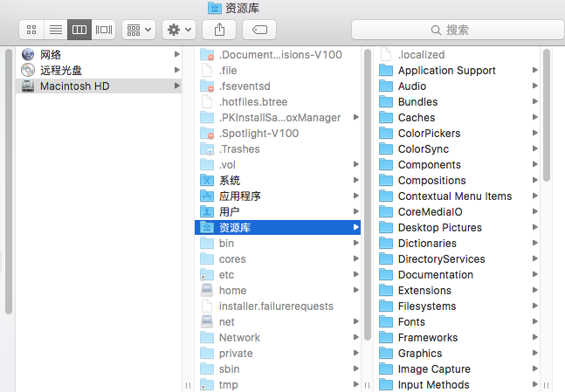The height and width of the screenshot is (392, 565).
Task: Select the .Trashes folder icon
Action: click(x=207, y=148)
